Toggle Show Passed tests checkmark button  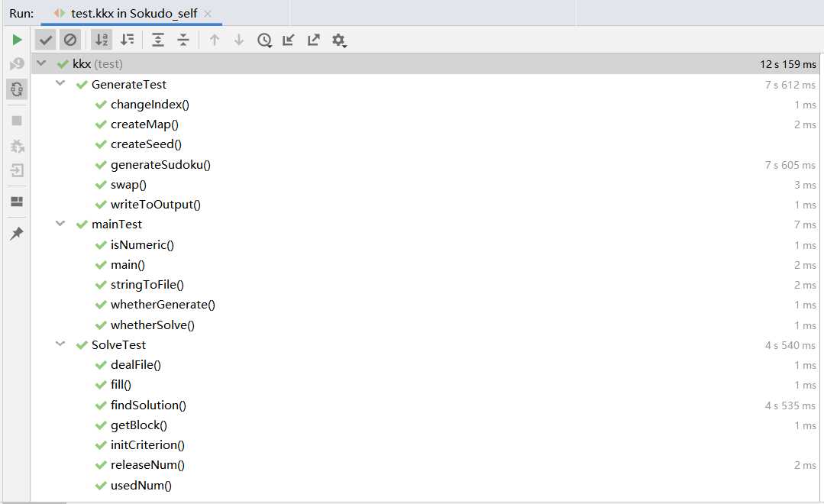46,40
